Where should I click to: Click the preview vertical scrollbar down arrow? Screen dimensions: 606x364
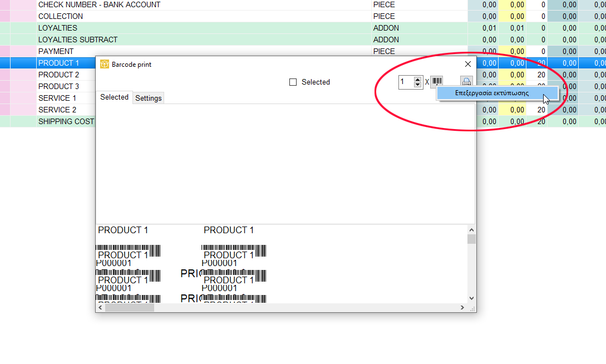click(x=471, y=298)
